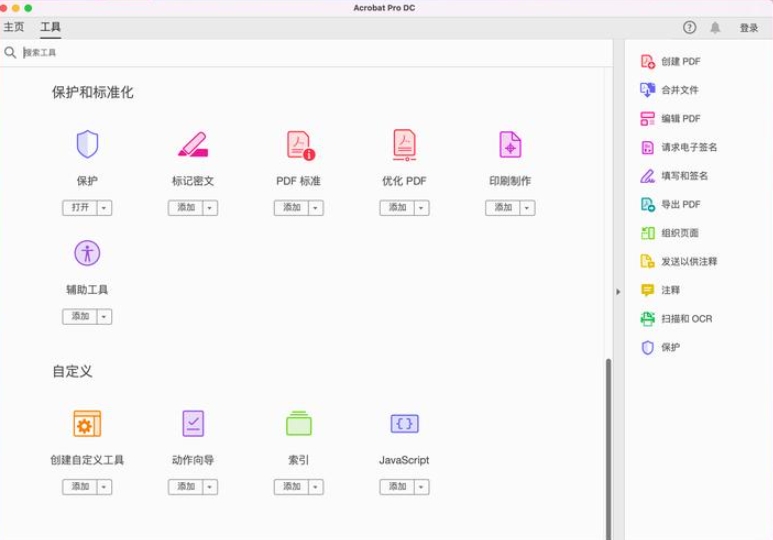773x540 pixels.
Task: Click 添加 button under 创建自定义工具
Action: point(80,487)
